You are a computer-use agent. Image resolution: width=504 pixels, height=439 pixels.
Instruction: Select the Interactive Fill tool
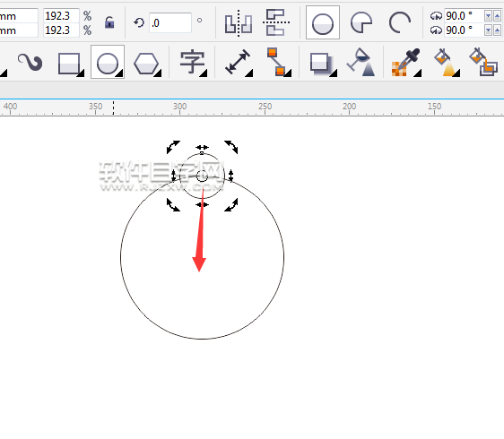(446, 63)
